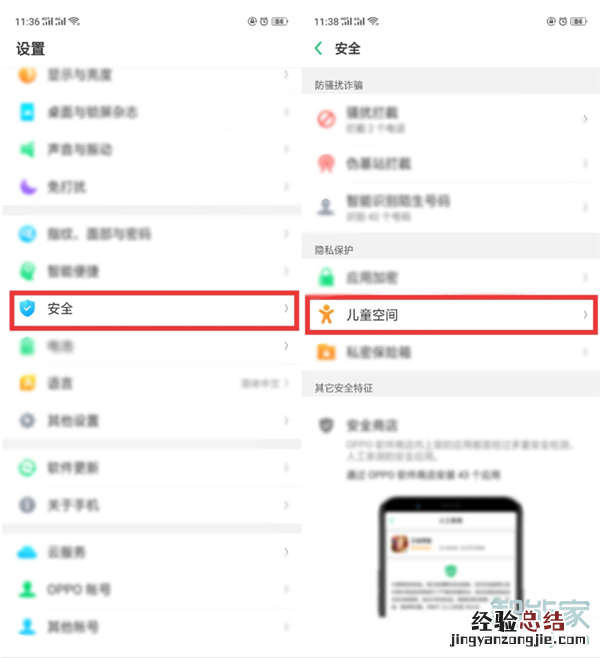
Task: Tap the green padlock app encryption icon
Action: click(326, 277)
